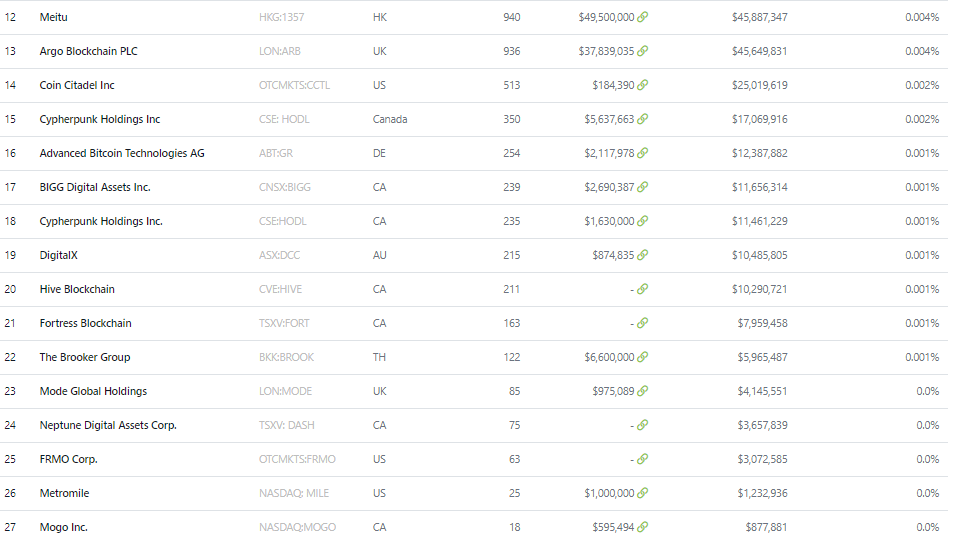The image size is (966, 545).
Task: Click the HKG:1357 ticker symbol
Action: pyautogui.click(x=282, y=17)
